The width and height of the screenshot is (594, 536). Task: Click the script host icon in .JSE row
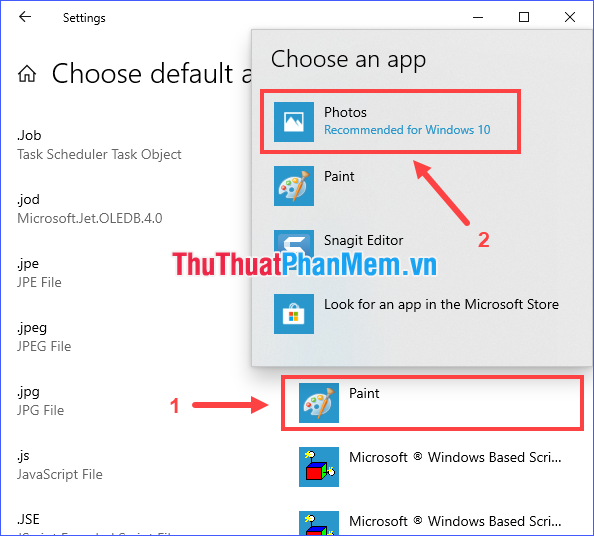coord(319,523)
